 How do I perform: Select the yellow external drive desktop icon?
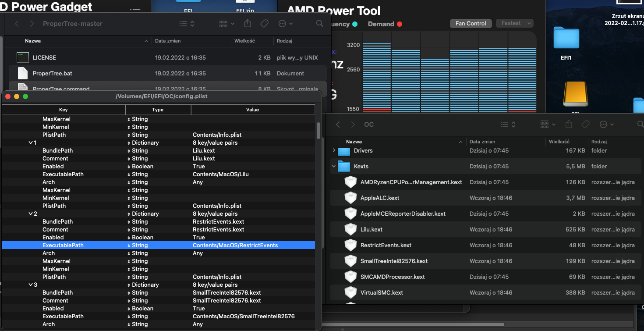pyautogui.click(x=575, y=95)
